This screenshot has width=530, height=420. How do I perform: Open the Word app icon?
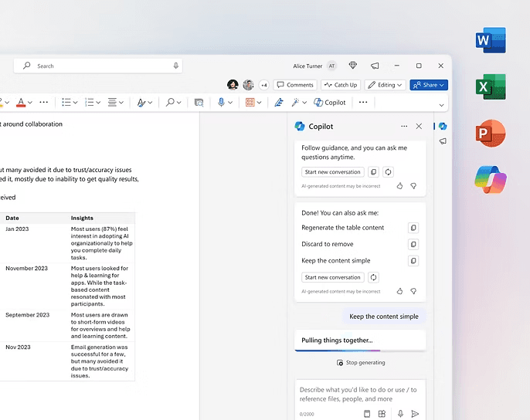click(x=491, y=41)
